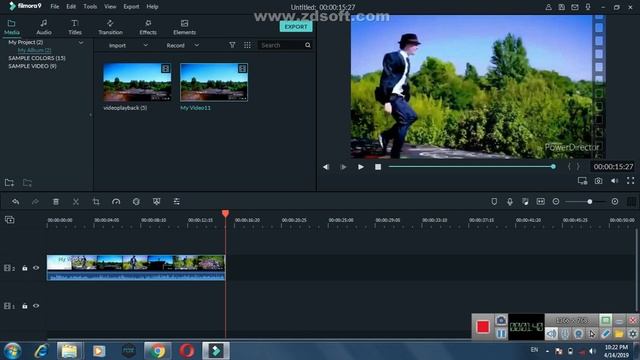Adjust the timeline zoom slider
640x360 pixels.
coord(589,202)
